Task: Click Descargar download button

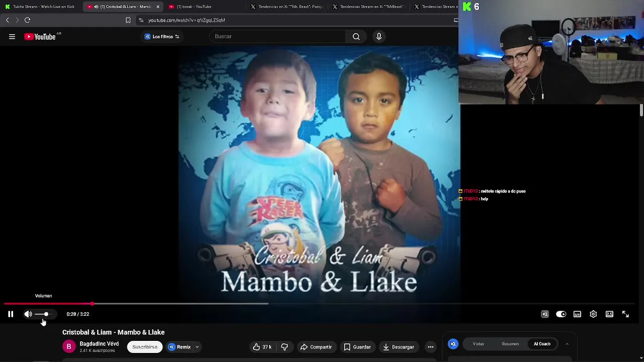Action: pos(398,347)
